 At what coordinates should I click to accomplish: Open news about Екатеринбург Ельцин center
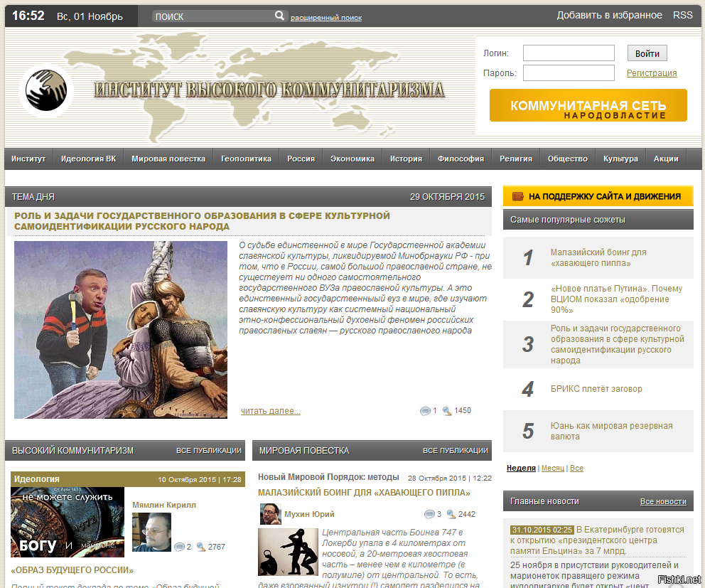[x=597, y=540]
